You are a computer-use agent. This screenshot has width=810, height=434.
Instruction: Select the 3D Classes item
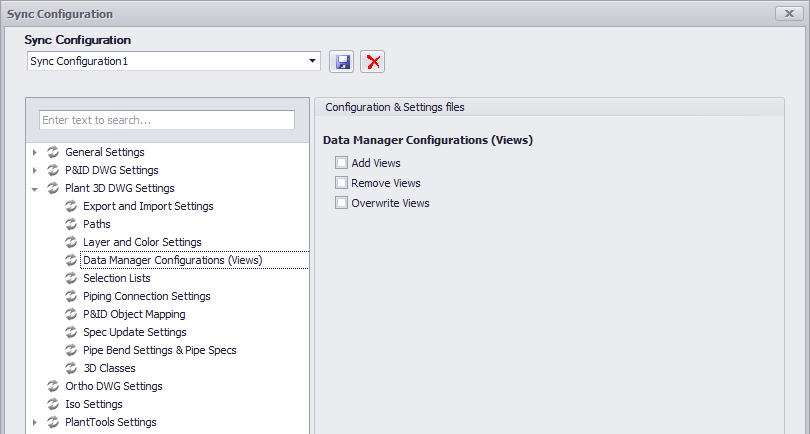(x=110, y=368)
